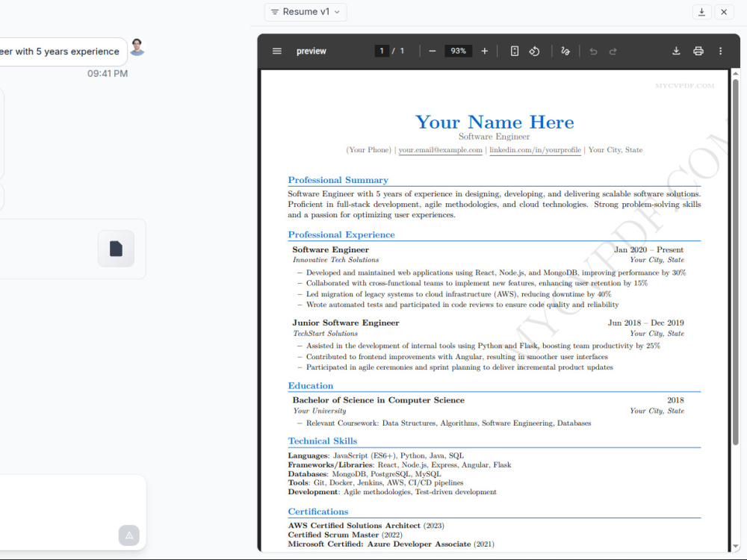This screenshot has height=560, width=747.
Task: Click the user avatar in chat
Action: 137,47
